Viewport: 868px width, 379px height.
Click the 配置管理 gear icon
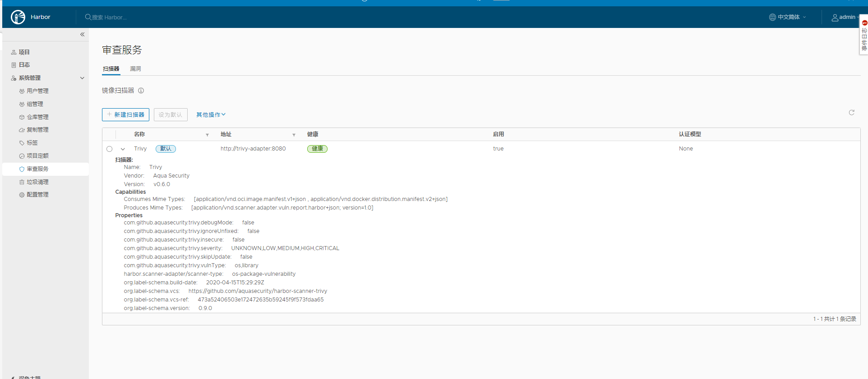[22, 195]
